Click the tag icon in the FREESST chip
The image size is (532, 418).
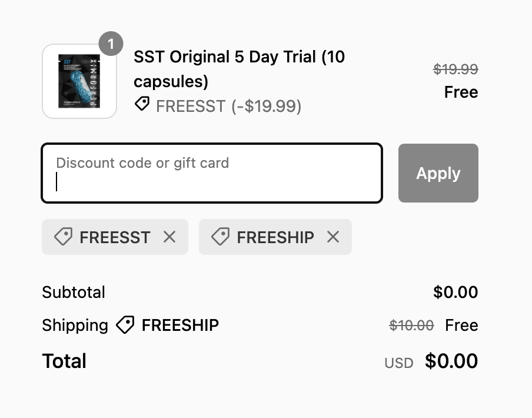63,237
